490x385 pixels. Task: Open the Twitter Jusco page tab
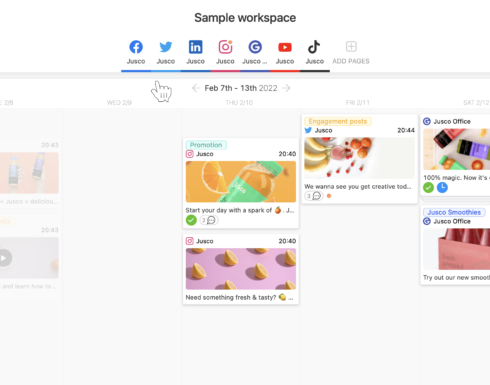tap(166, 52)
